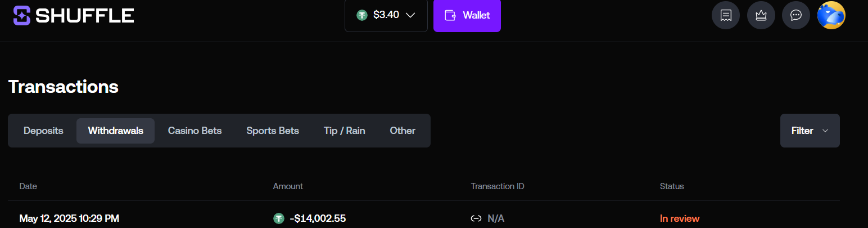Click the Shuffle logo icon

(22, 15)
